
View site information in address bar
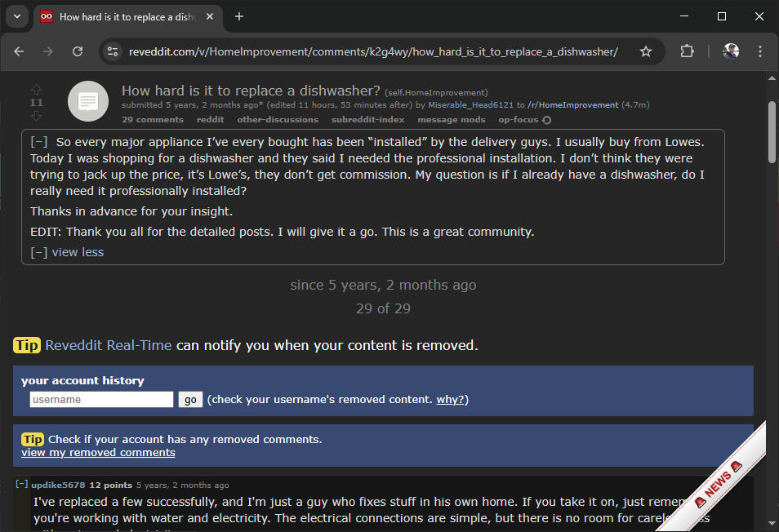coord(114,51)
